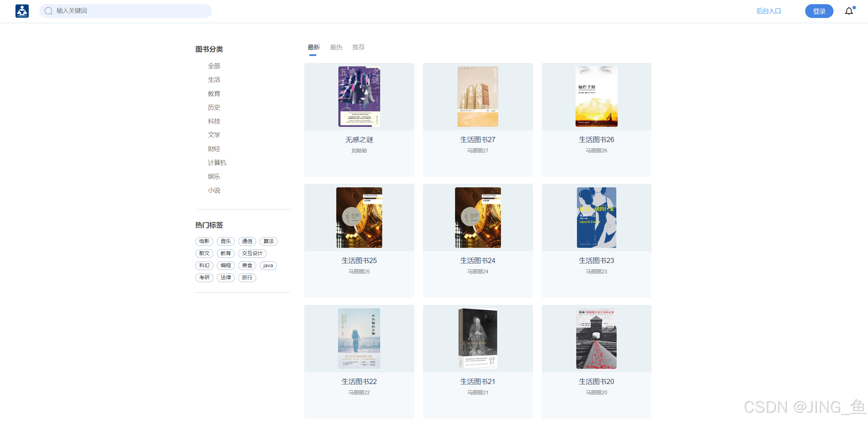This screenshot has width=868, height=421.
Task: Open the 生活图书23 blue cover
Action: 596,217
